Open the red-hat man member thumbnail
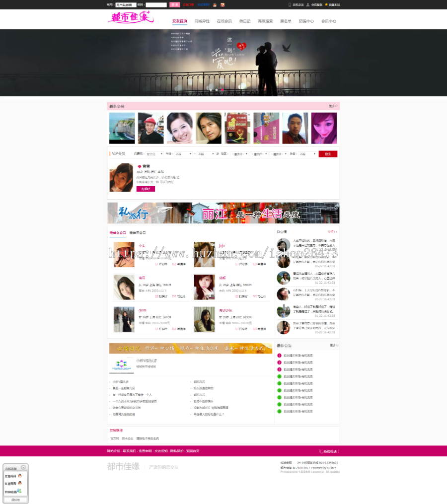447x504 pixels. coord(151,128)
